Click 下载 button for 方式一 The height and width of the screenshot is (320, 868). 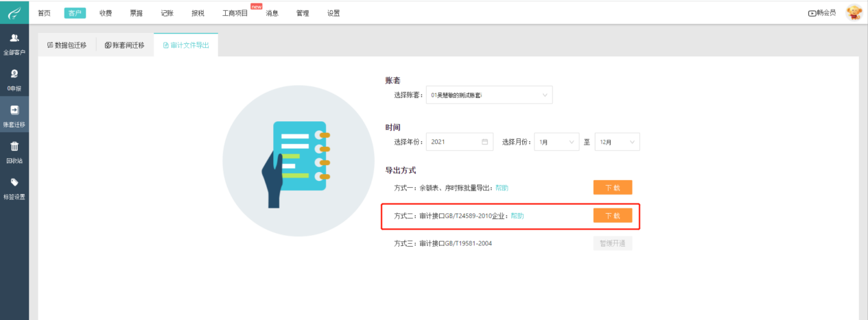(x=613, y=188)
